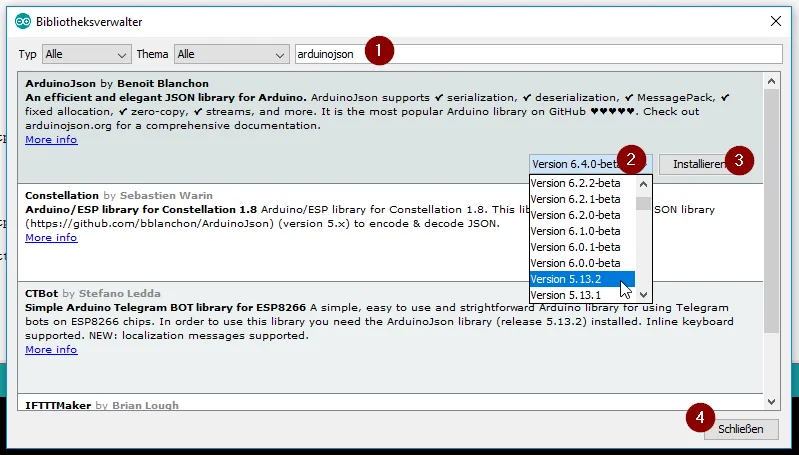Open More info link for Constellation

[51, 238]
